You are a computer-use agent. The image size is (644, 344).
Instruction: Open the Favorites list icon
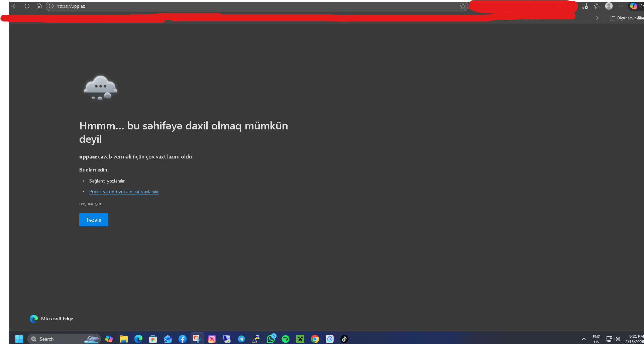tap(597, 6)
